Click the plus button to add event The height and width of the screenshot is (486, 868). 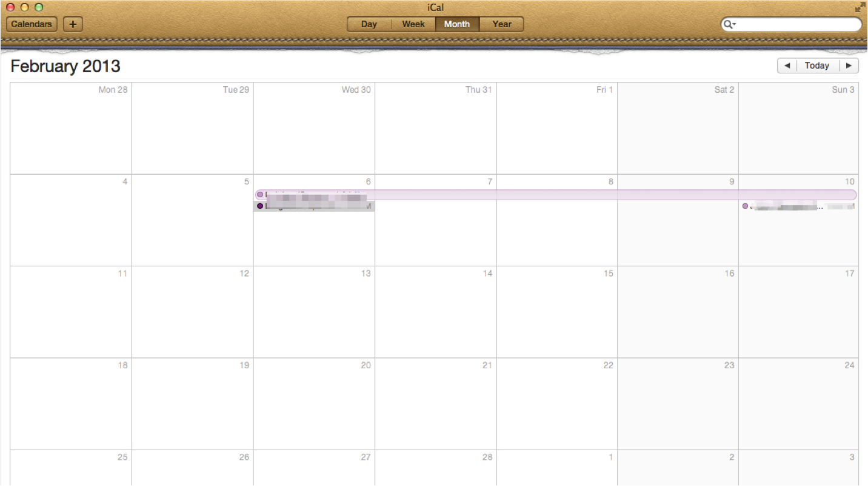(73, 24)
